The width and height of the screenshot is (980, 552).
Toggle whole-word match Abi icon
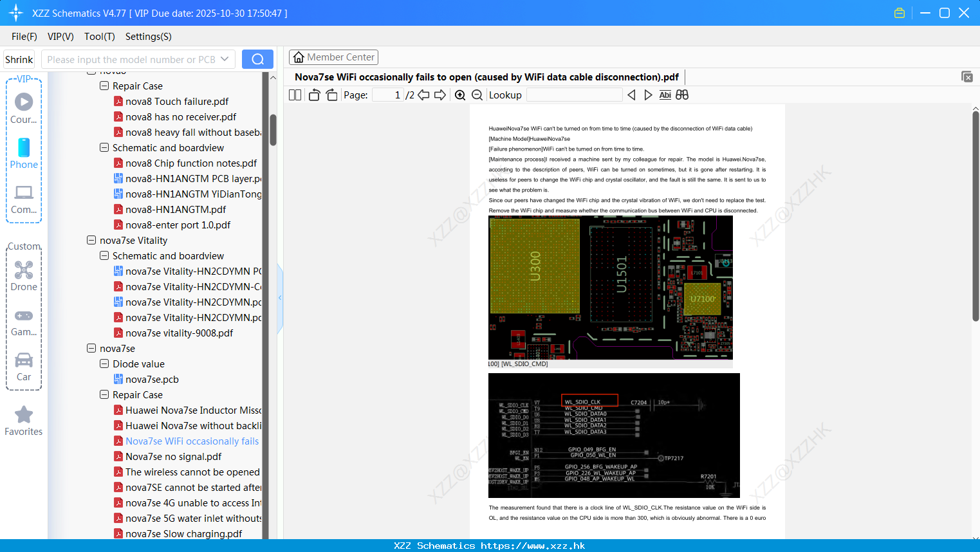coord(665,95)
